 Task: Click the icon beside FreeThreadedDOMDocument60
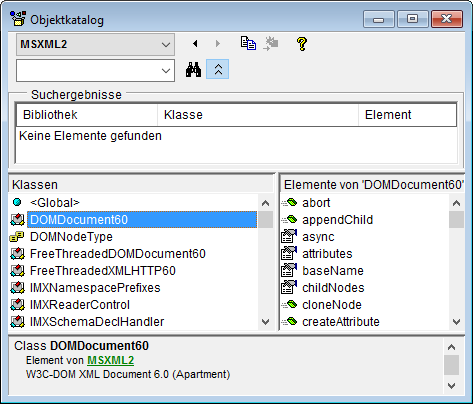pos(17,254)
